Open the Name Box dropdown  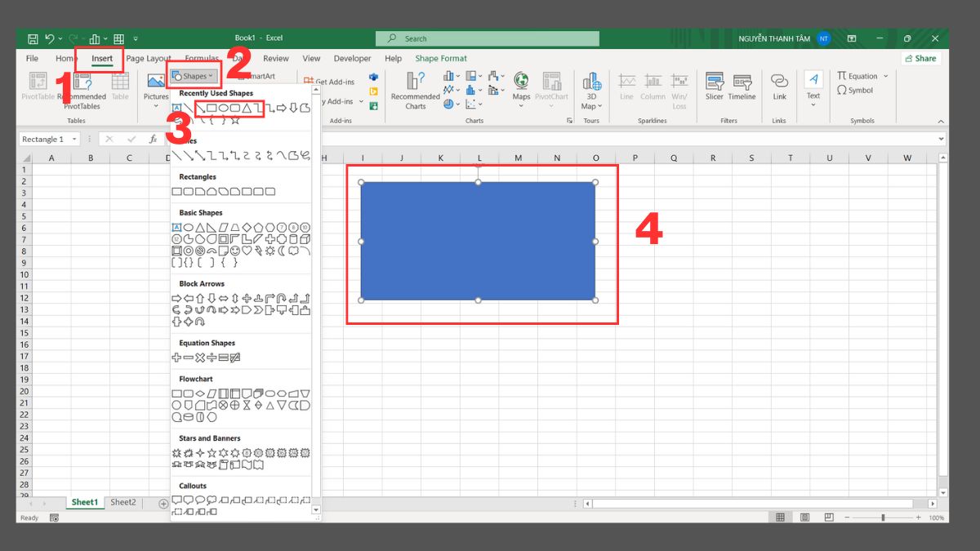point(73,139)
